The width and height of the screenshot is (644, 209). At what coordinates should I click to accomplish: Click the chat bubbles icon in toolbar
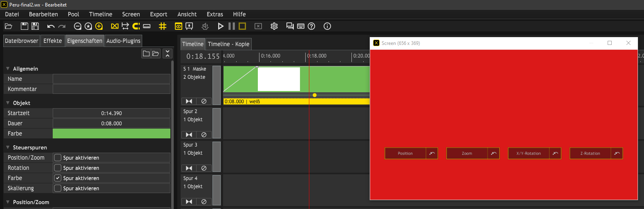290,26
